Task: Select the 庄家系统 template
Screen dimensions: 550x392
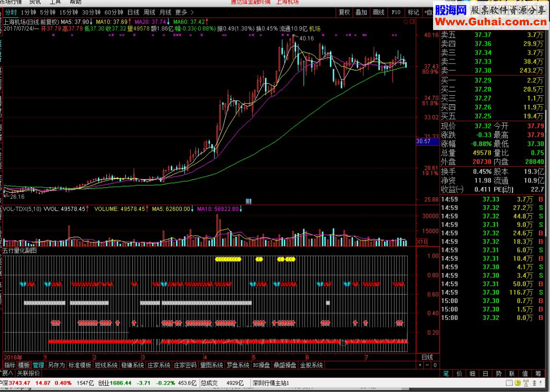Action: pos(159,365)
